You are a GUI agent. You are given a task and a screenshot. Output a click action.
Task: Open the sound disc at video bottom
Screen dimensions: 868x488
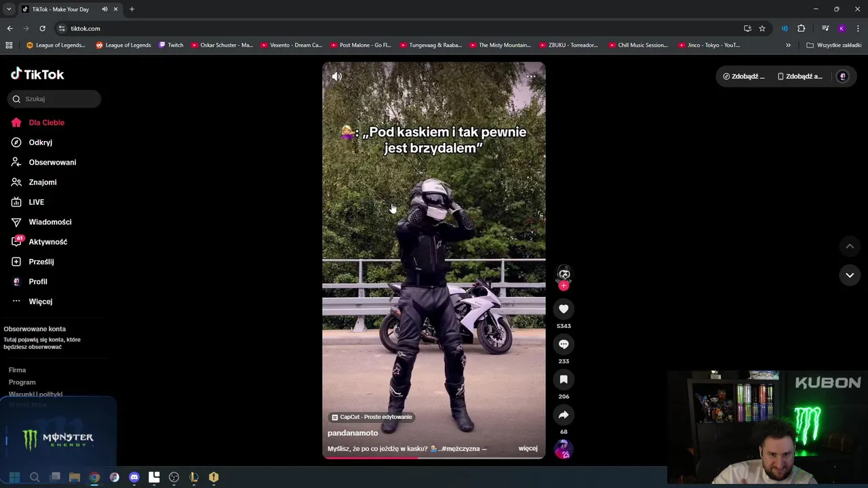[564, 449]
